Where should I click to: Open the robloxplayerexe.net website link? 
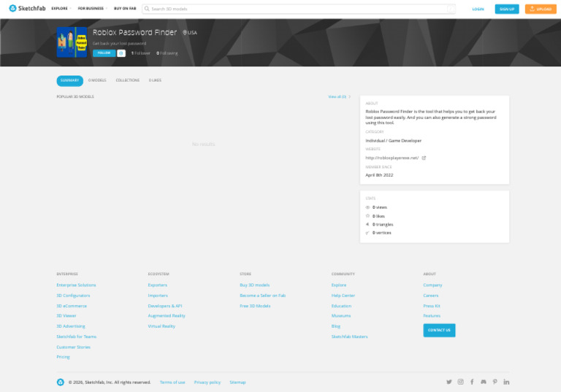(x=392, y=158)
